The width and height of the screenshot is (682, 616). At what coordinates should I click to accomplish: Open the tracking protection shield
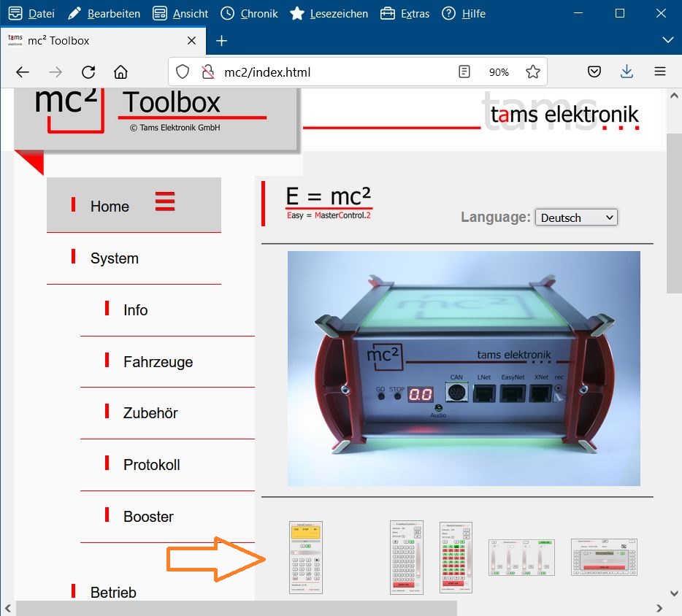click(x=183, y=72)
